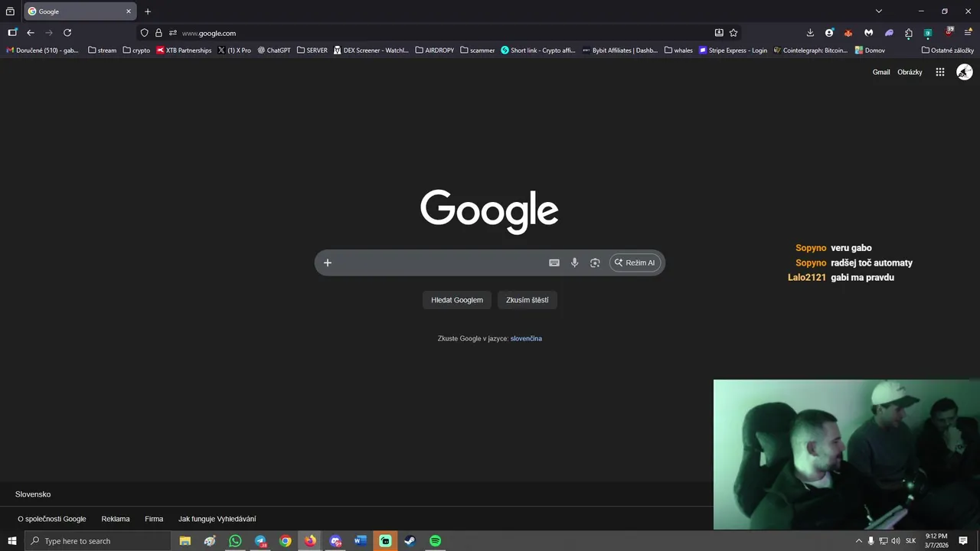
Task: Open Obrázky images link
Action: [x=910, y=72]
